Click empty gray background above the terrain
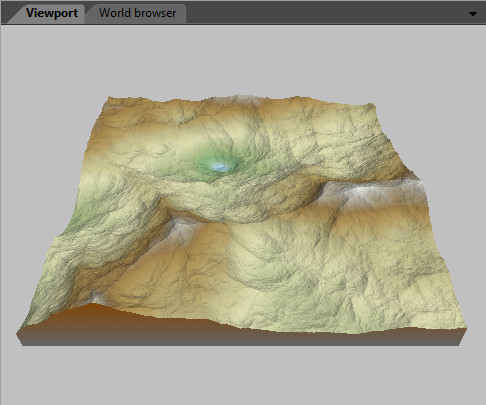486x405 pixels. [x=243, y=60]
